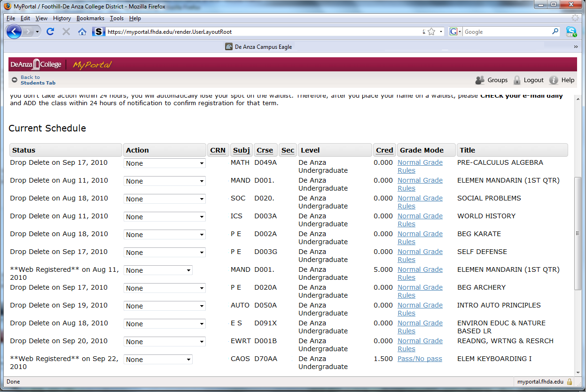The image size is (586, 392).
Task: Click the Back to Students Tab arrow icon
Action: 15,80
